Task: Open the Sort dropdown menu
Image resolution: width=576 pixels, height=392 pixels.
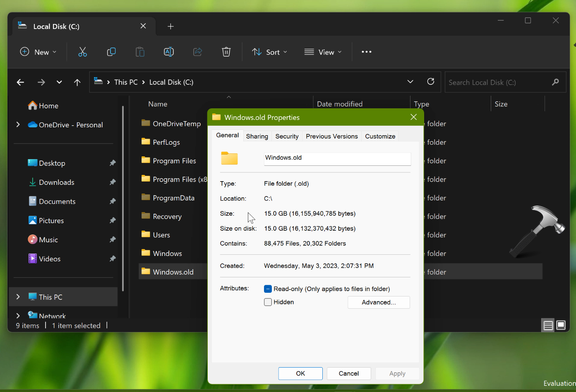Action: click(269, 52)
